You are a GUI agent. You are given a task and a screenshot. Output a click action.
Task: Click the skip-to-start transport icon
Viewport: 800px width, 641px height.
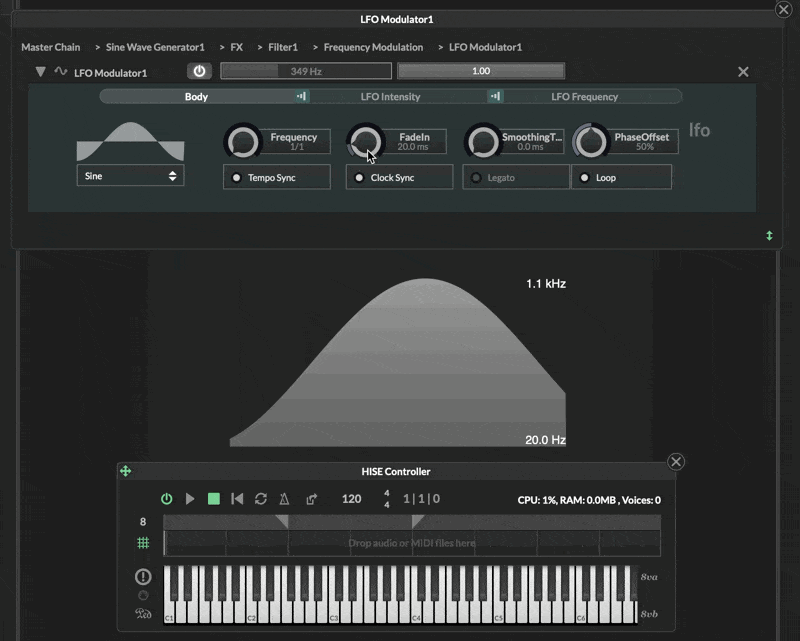point(237,499)
